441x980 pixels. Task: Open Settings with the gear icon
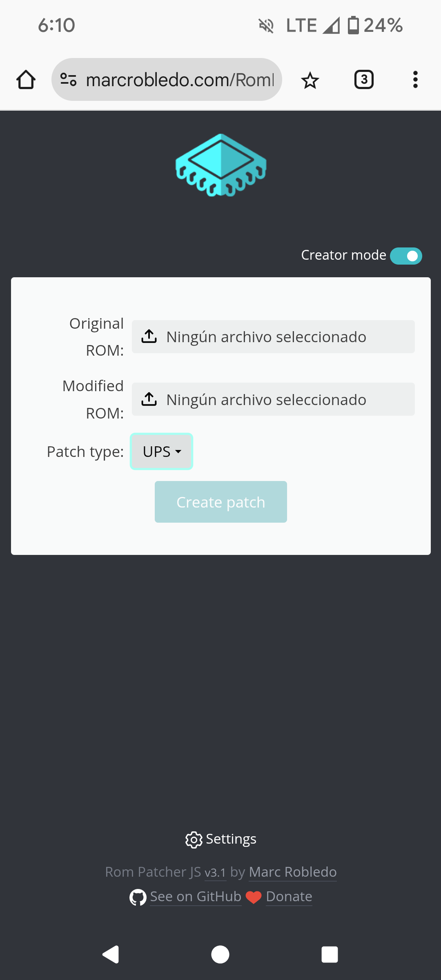click(x=194, y=840)
